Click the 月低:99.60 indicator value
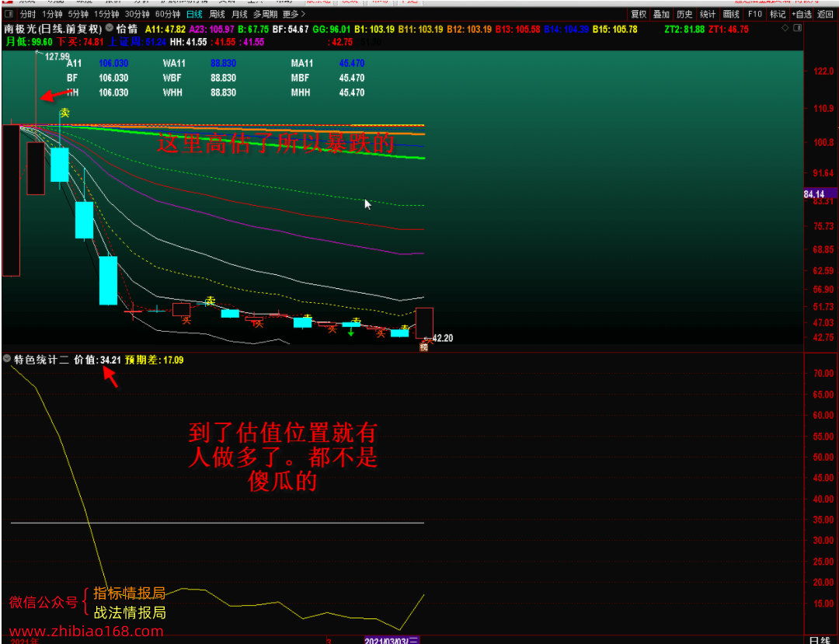The image size is (839, 644). (x=30, y=42)
